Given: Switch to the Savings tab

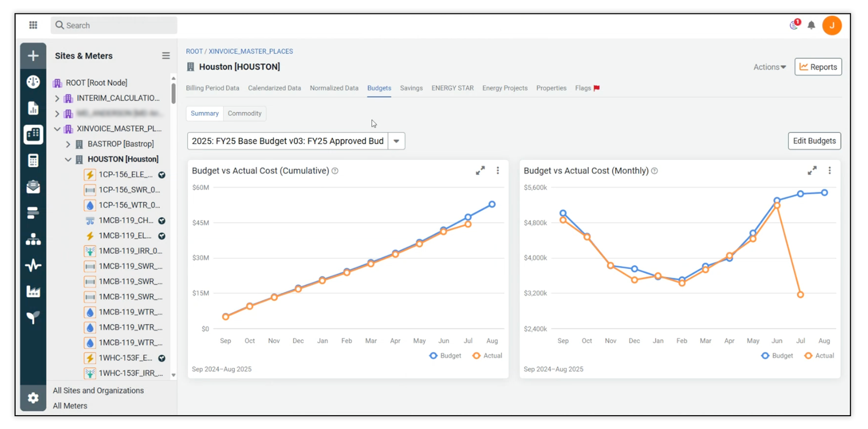Looking at the screenshot, I should [411, 88].
